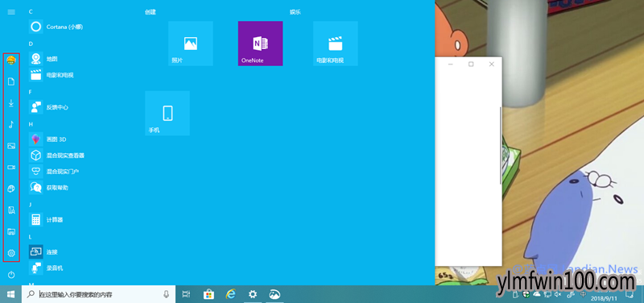This screenshot has width=644, height=303.
Task: Open the network tray icon
Action: (x=547, y=294)
